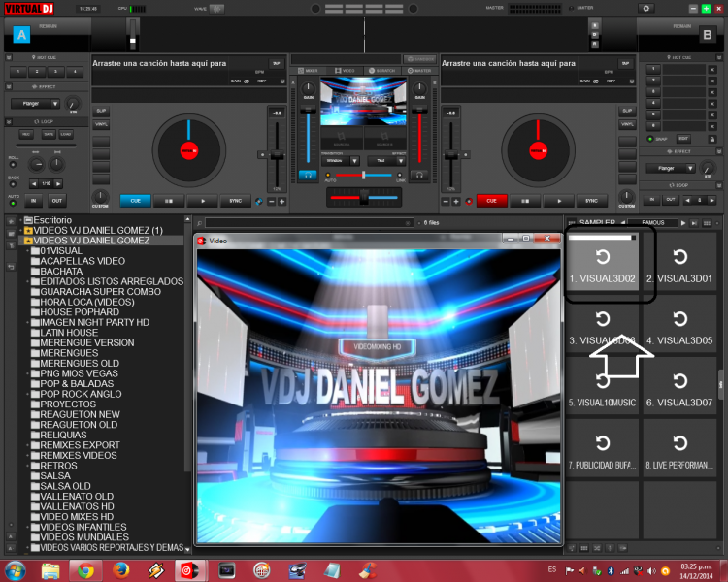Screen dimensions: 728x582
Task: Click system tray volume icon
Action: (652, 571)
